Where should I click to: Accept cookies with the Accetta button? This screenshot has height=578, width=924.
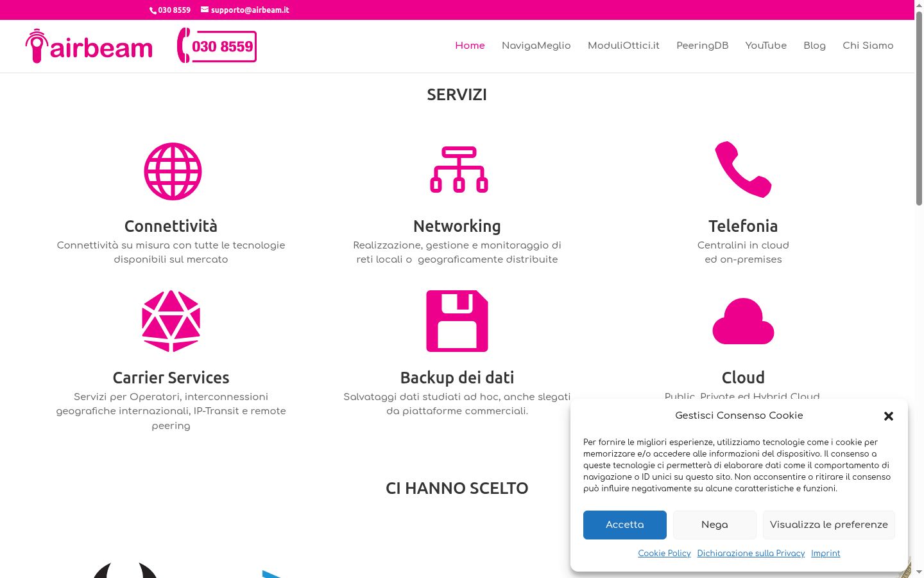[625, 525]
